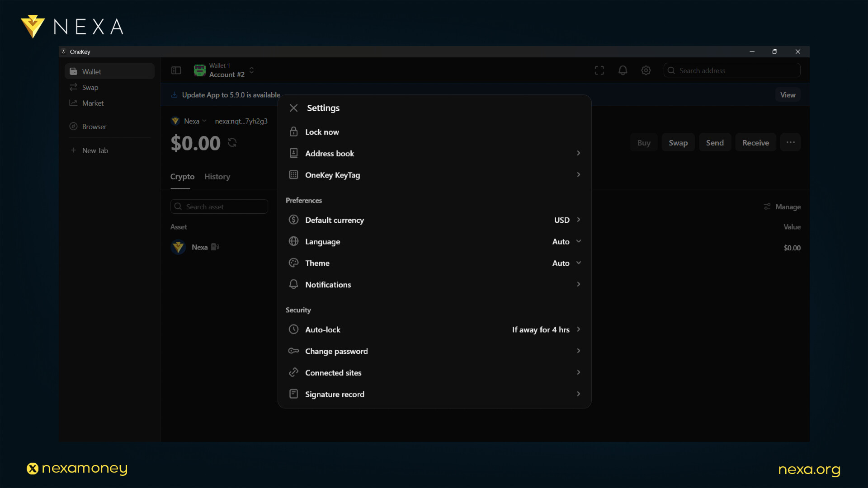Click Manage tokens link

pyautogui.click(x=782, y=206)
